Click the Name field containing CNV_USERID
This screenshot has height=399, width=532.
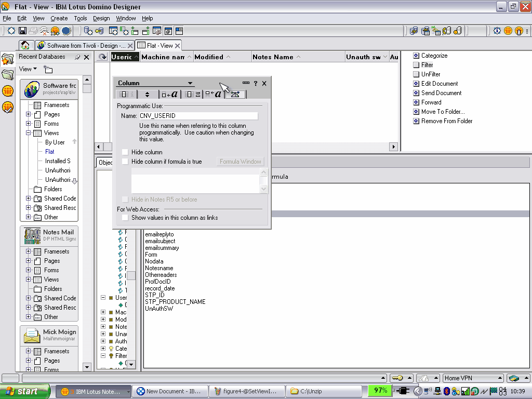198,116
